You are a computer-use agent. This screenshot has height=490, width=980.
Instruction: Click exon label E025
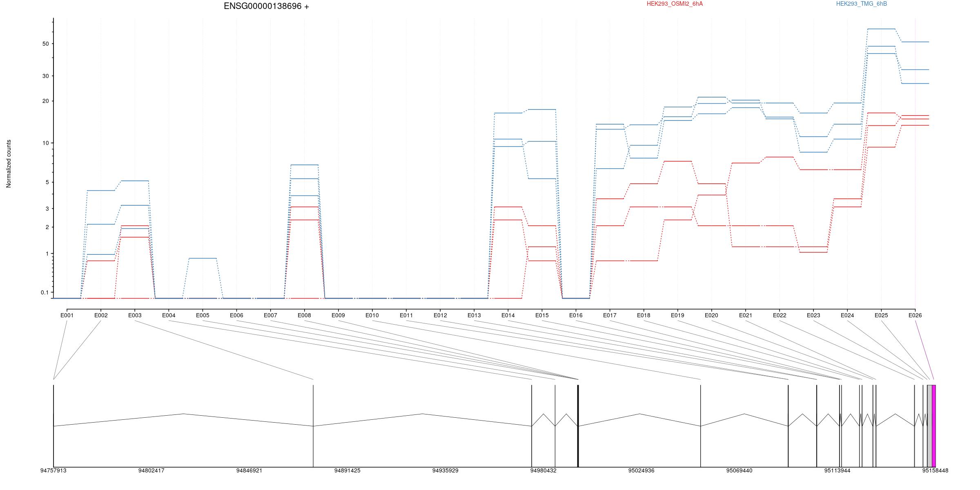click(x=881, y=315)
